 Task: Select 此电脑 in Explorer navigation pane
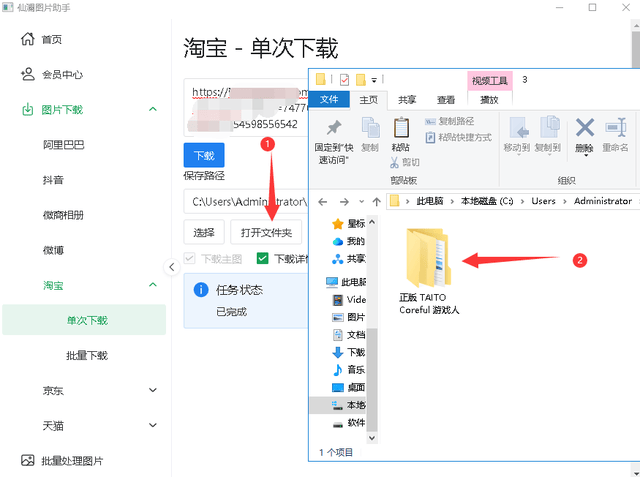click(x=346, y=282)
